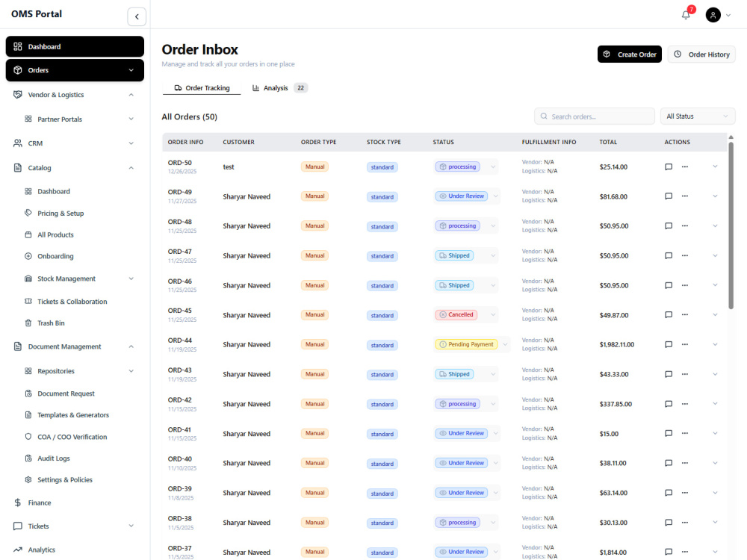Collapse the Vendor & Logistics section

(131, 95)
